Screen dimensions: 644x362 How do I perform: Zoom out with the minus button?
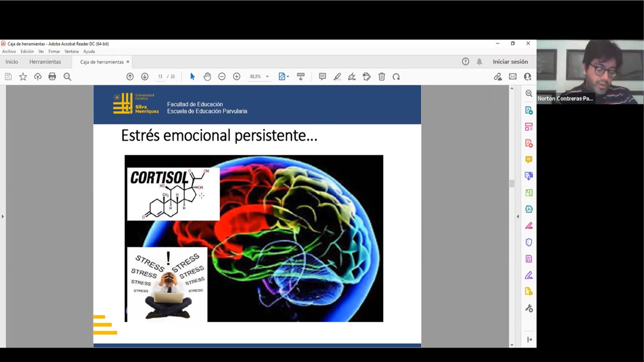click(222, 76)
